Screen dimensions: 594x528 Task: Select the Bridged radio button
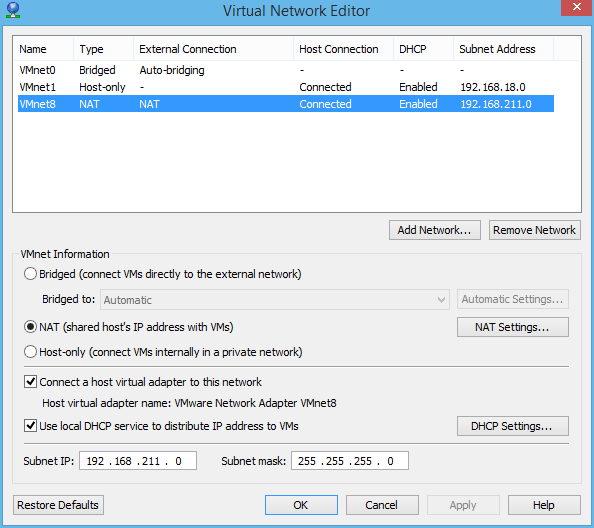pyautogui.click(x=30, y=274)
